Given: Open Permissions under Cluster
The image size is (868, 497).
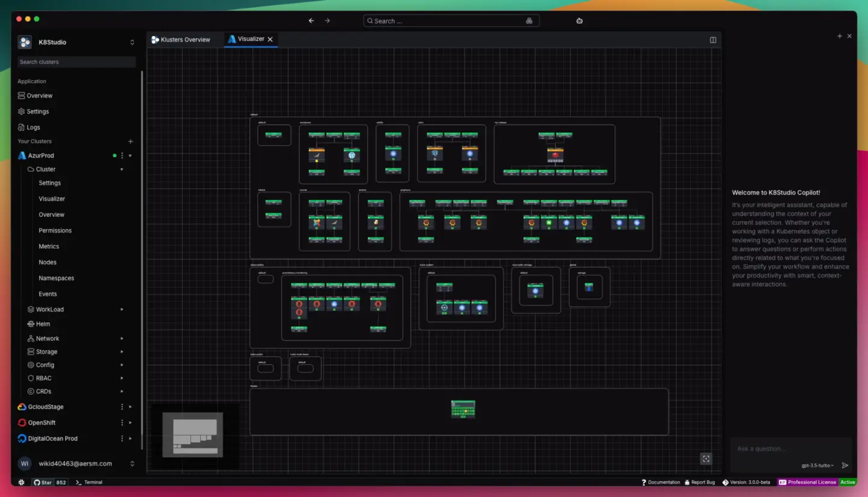Looking at the screenshot, I should click(x=55, y=231).
